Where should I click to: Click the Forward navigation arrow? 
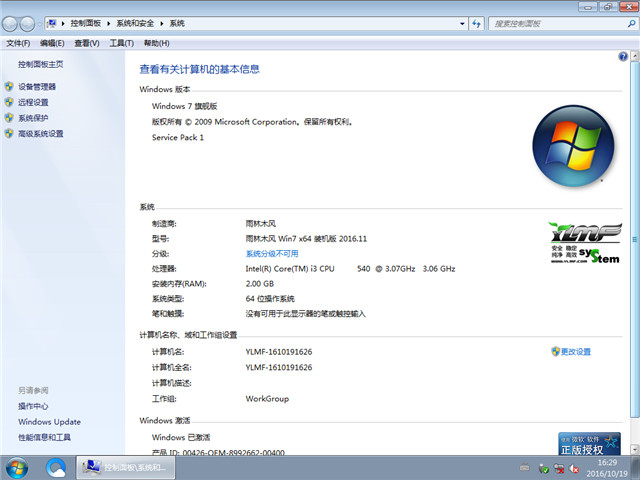(27, 24)
